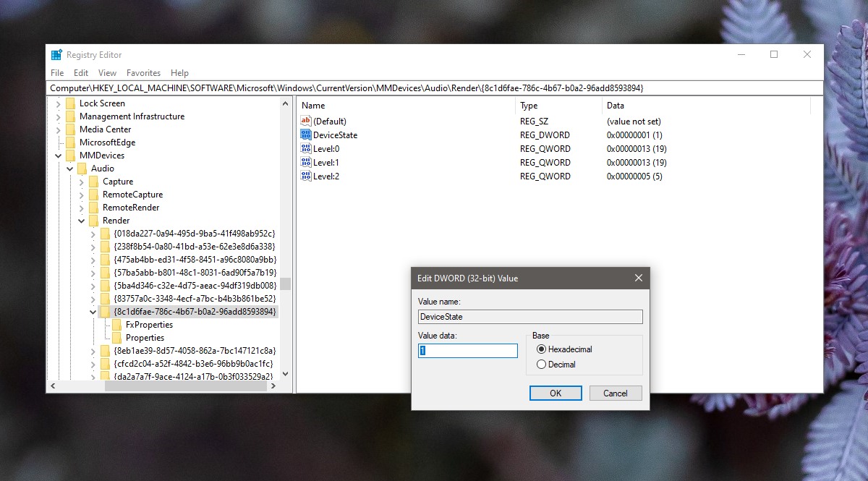The height and width of the screenshot is (481, 868).
Task: Select the DeviceState DWORD value icon
Action: tap(305, 135)
